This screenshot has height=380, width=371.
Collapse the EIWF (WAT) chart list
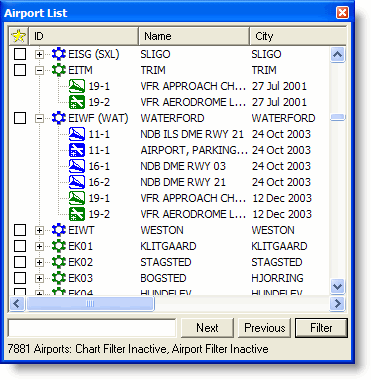(39, 118)
